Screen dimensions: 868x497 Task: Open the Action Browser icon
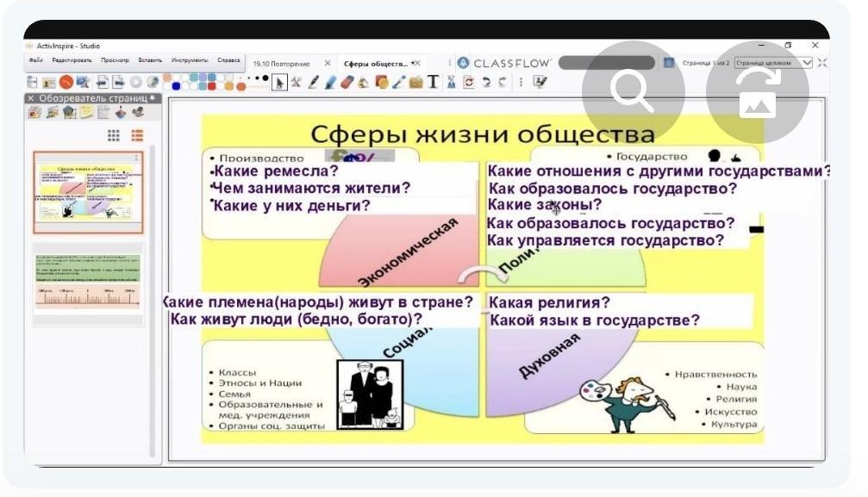click(121, 112)
